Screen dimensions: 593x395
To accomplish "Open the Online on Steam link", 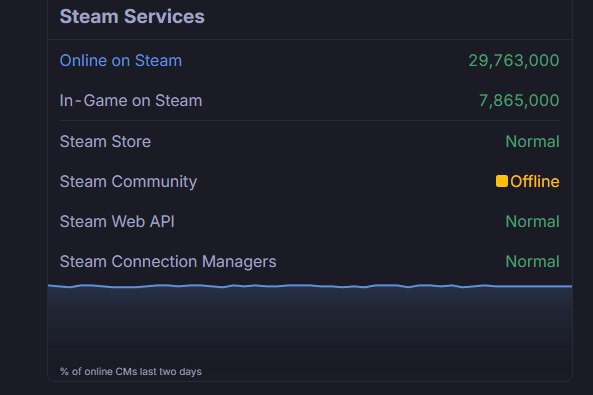I will pos(121,61).
